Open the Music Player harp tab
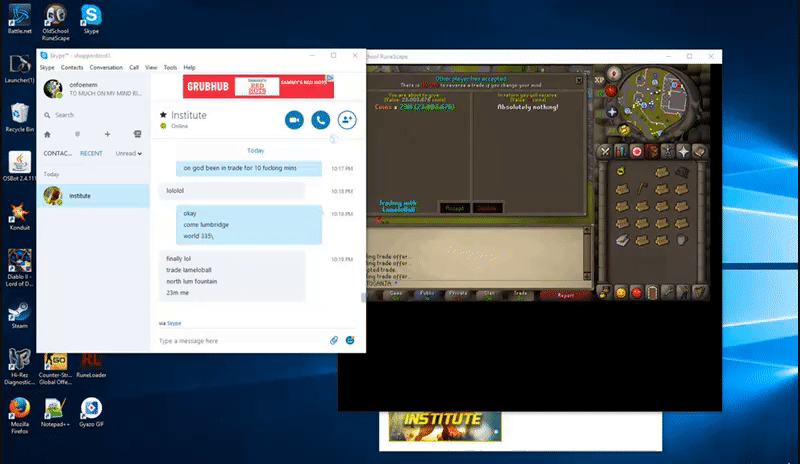 [699, 293]
